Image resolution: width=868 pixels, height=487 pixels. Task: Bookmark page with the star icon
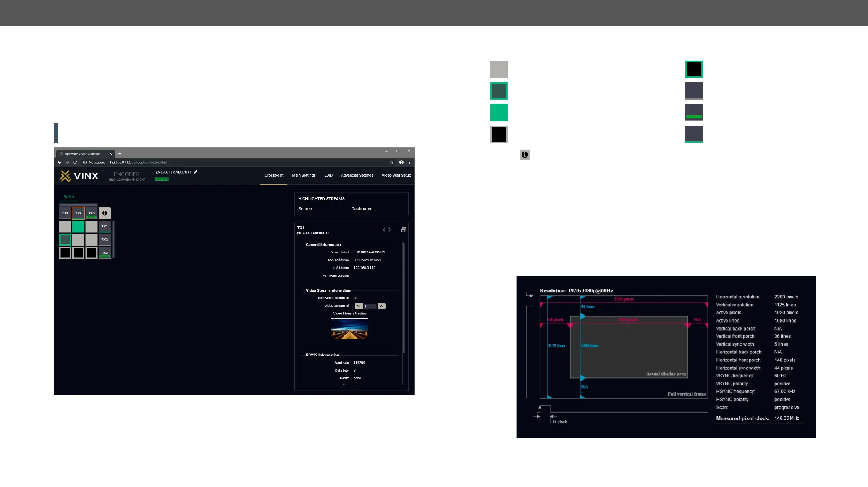pos(391,163)
